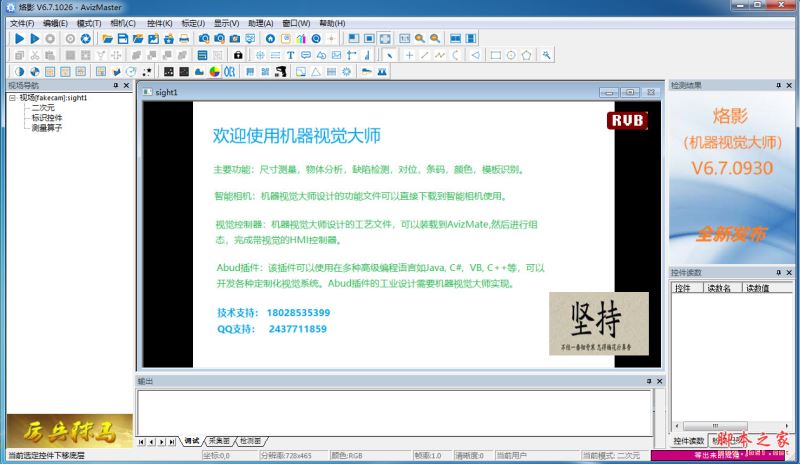Select the text T tool
800x464 pixels.
pos(290,55)
